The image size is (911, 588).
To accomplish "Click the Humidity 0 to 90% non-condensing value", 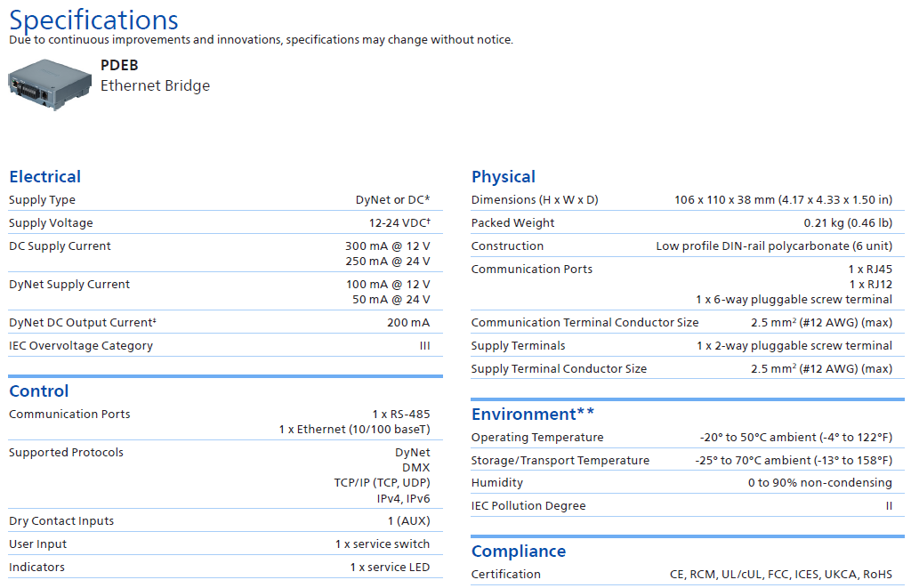I will click(819, 483).
